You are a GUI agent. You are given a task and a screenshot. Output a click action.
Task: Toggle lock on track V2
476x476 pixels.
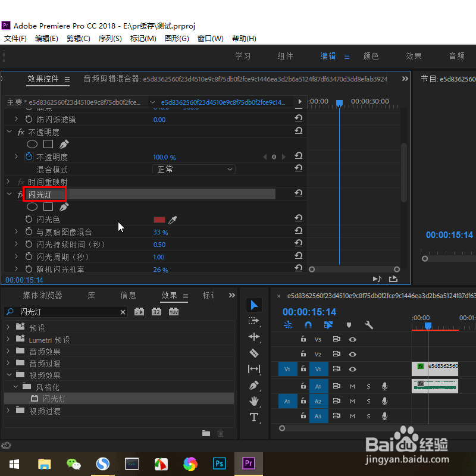pos(303,353)
